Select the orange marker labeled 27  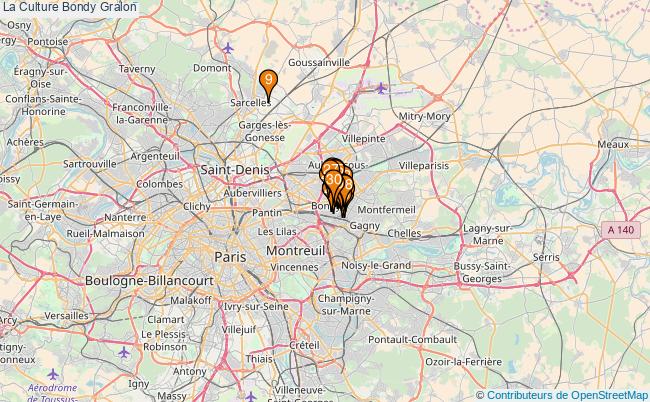330,167
